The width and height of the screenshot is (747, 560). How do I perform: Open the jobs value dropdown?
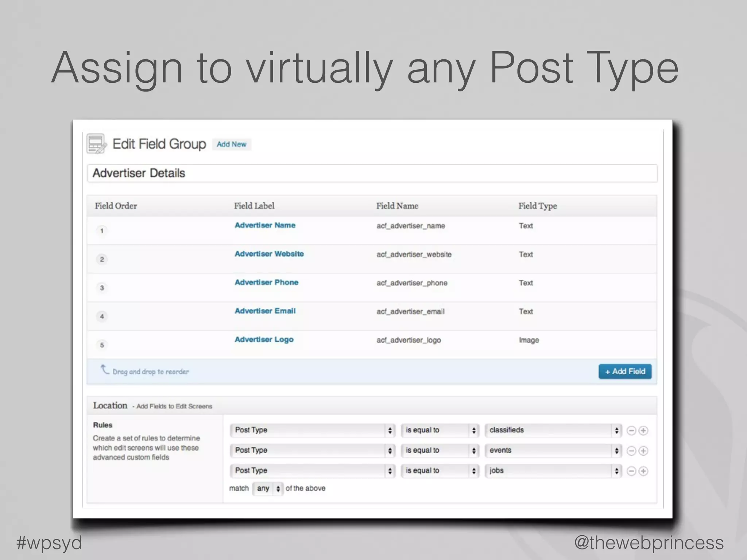click(553, 471)
